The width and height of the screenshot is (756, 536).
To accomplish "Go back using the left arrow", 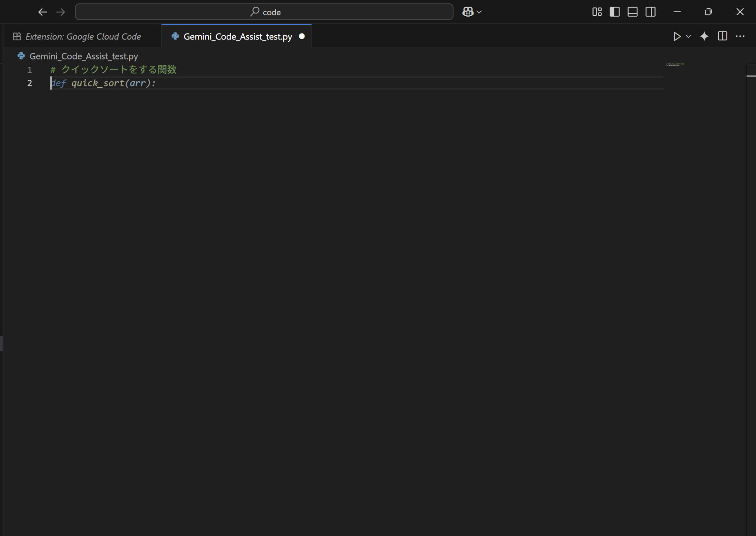I will click(42, 12).
